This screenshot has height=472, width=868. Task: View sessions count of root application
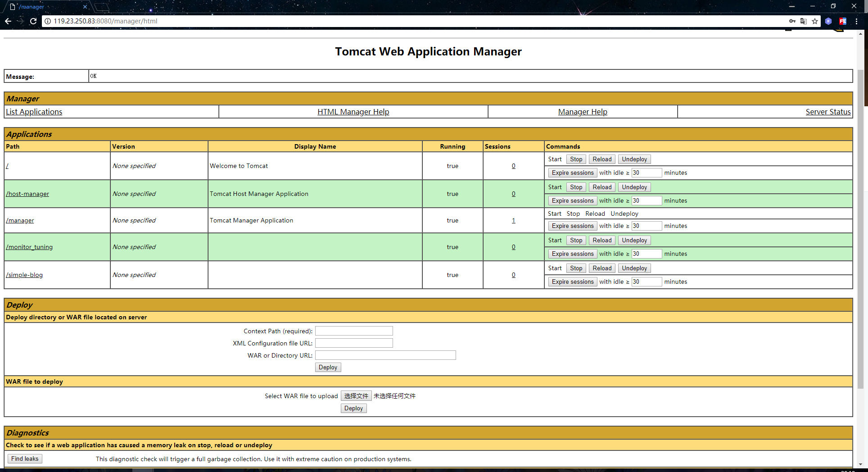click(x=513, y=166)
